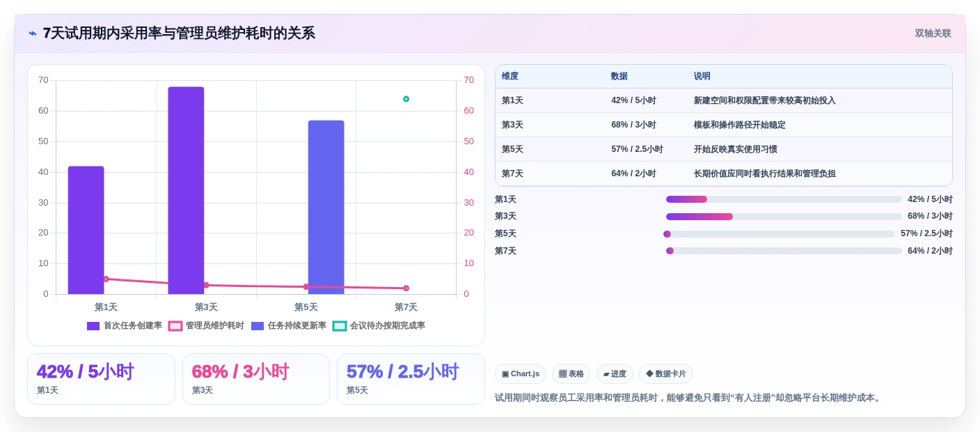Click the pink line point at 第7天
The image size is (980, 432).
[406, 288]
